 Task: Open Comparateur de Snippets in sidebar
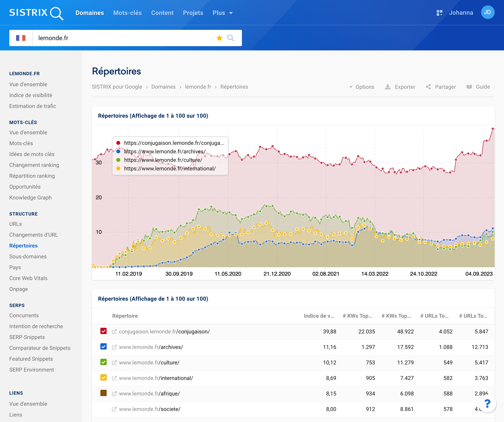click(x=40, y=348)
